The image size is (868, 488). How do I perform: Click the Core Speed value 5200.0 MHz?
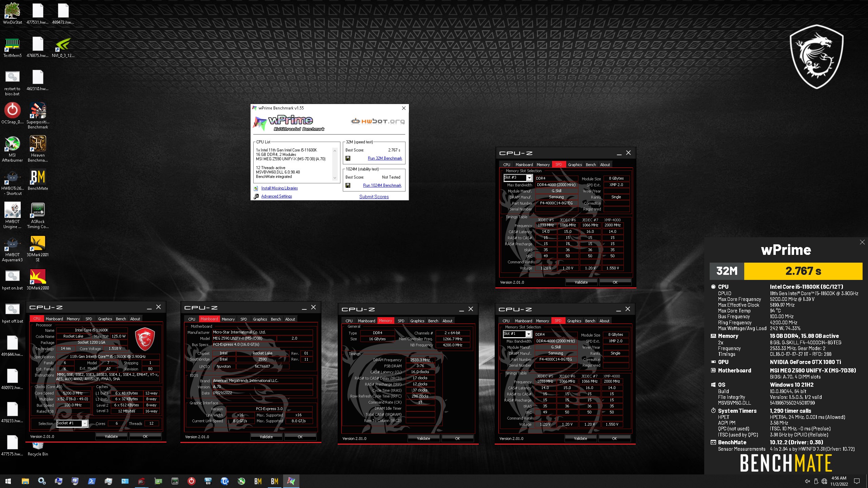click(73, 393)
